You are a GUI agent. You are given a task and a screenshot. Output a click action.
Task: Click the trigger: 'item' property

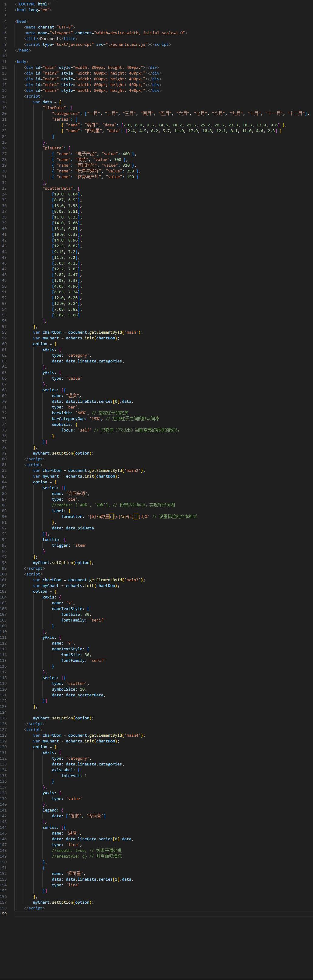69,545
